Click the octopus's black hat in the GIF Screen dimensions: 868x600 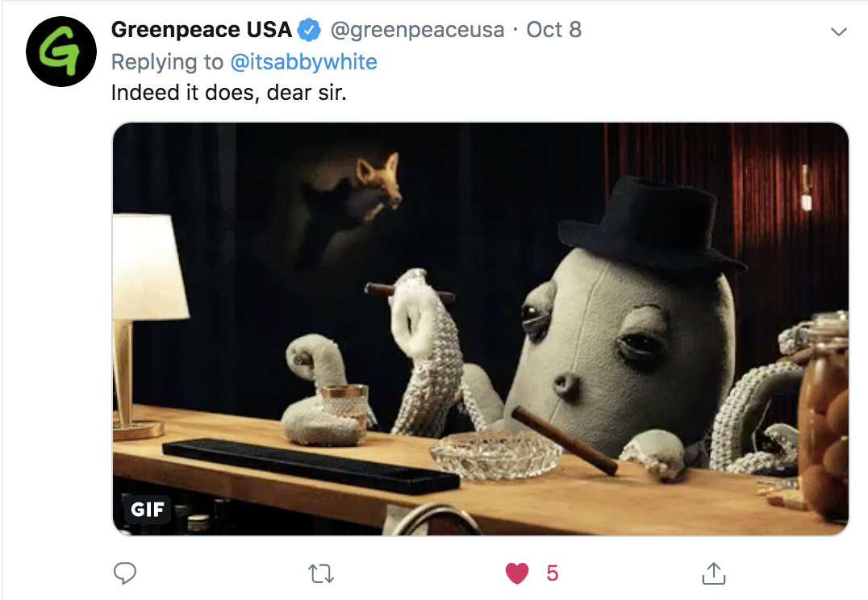tap(649, 223)
